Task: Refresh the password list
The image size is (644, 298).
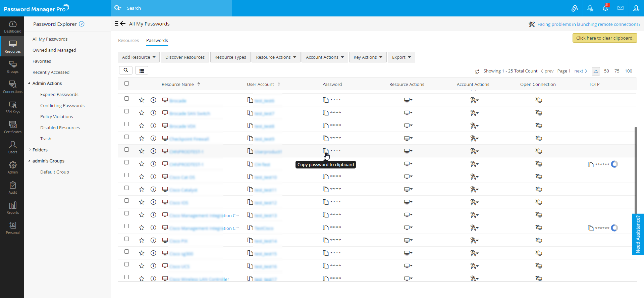Action: [477, 71]
